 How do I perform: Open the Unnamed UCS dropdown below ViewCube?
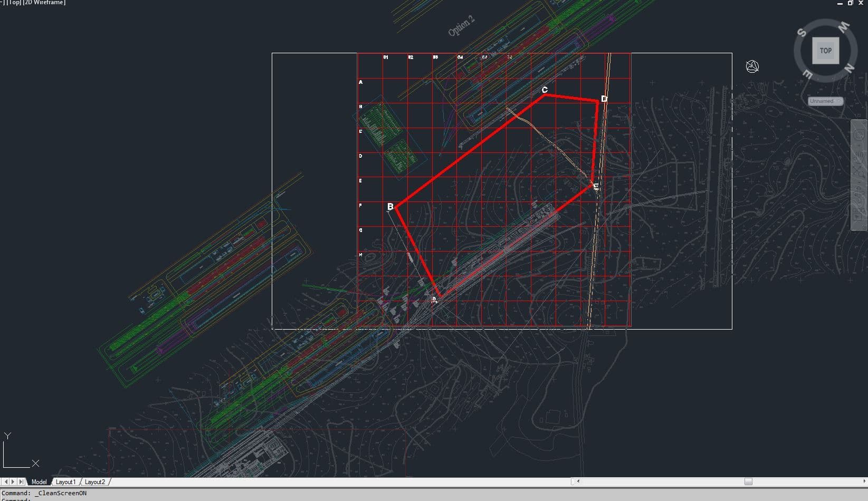pos(825,101)
